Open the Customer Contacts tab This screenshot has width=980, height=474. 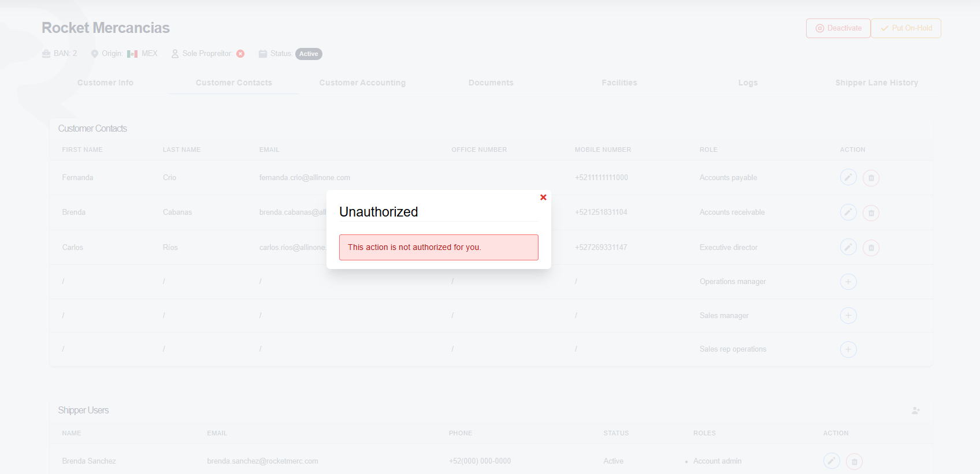(234, 83)
